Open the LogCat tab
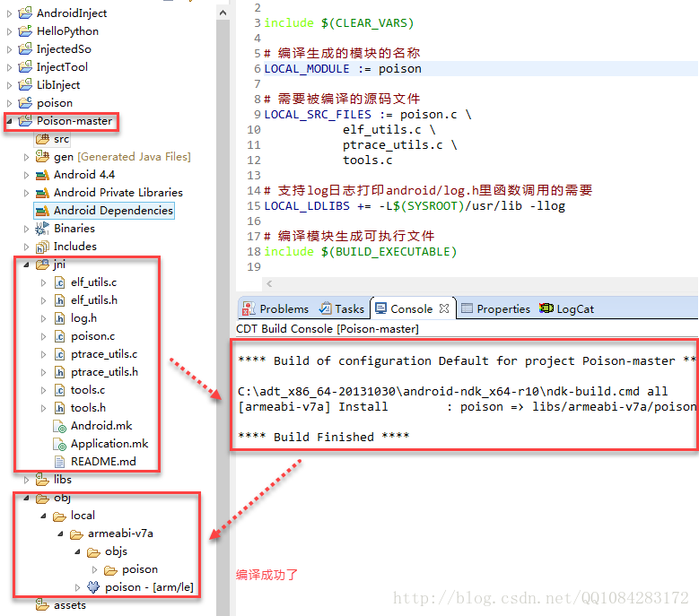Image resolution: width=699 pixels, height=616 pixels. click(566, 308)
